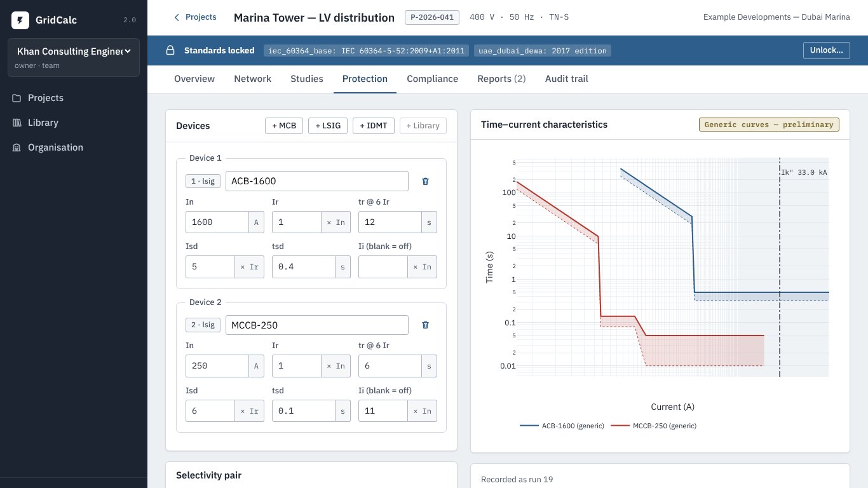The height and width of the screenshot is (488, 868).
Task: Click the ACB-1600 (generic) legend entry
Action: [562, 426]
